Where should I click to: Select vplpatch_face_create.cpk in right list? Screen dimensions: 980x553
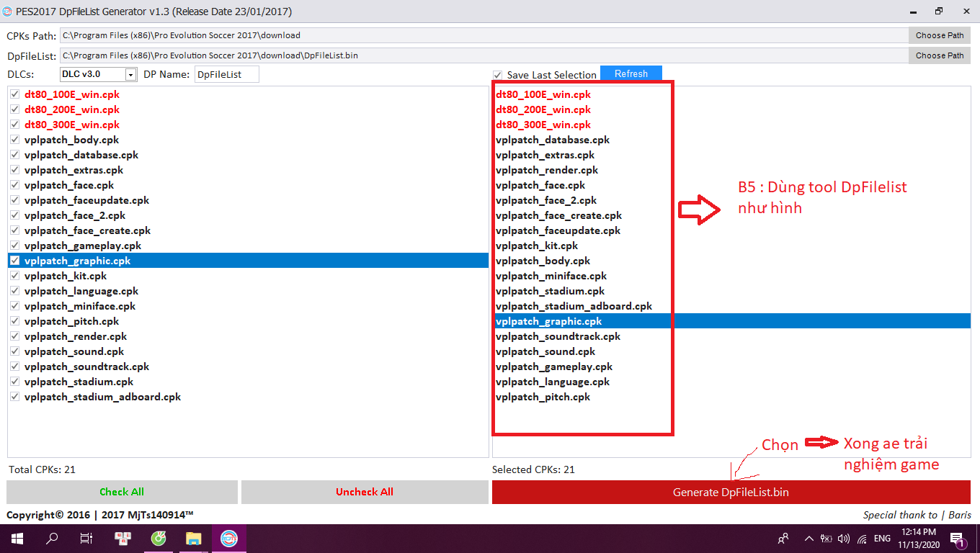(558, 215)
